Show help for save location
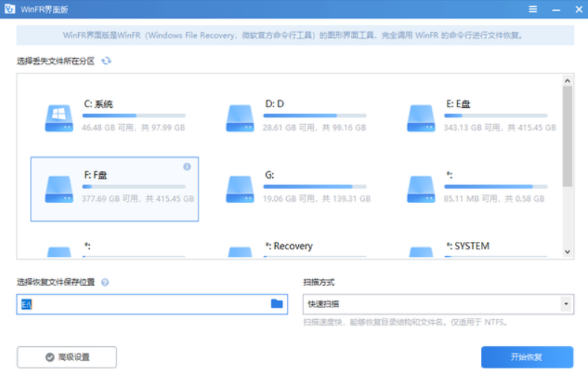The width and height of the screenshot is (588, 384). [105, 282]
